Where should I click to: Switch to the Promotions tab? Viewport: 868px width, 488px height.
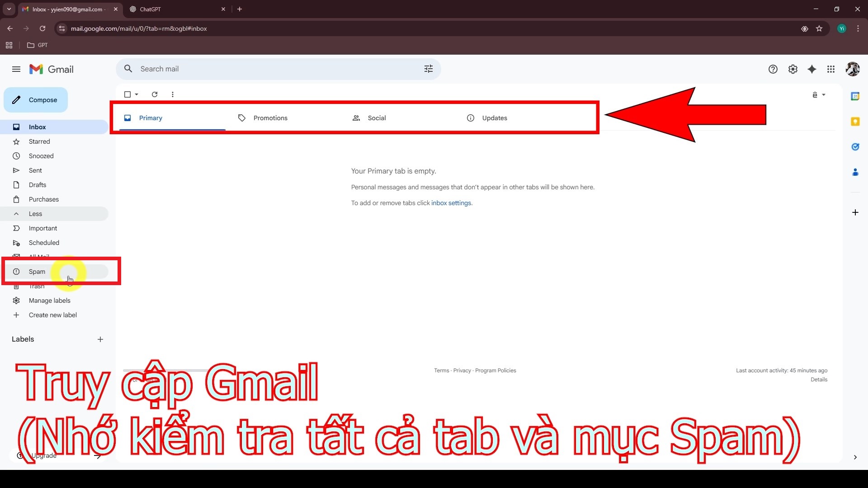270,118
